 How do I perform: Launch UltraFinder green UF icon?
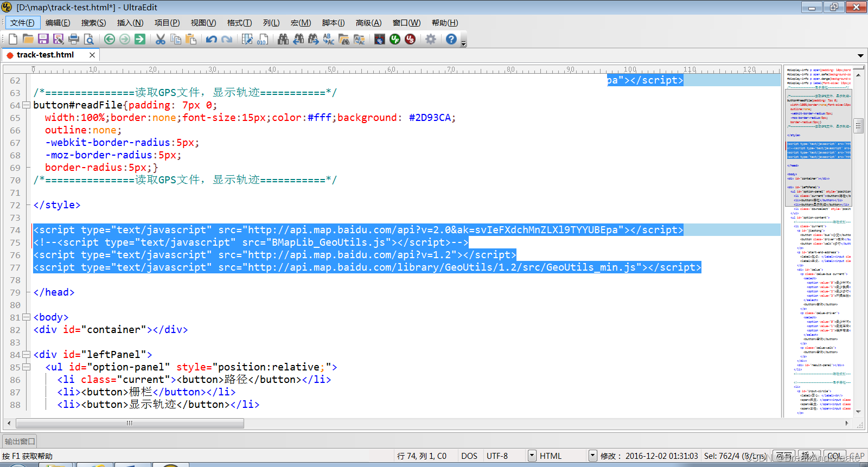(x=395, y=39)
